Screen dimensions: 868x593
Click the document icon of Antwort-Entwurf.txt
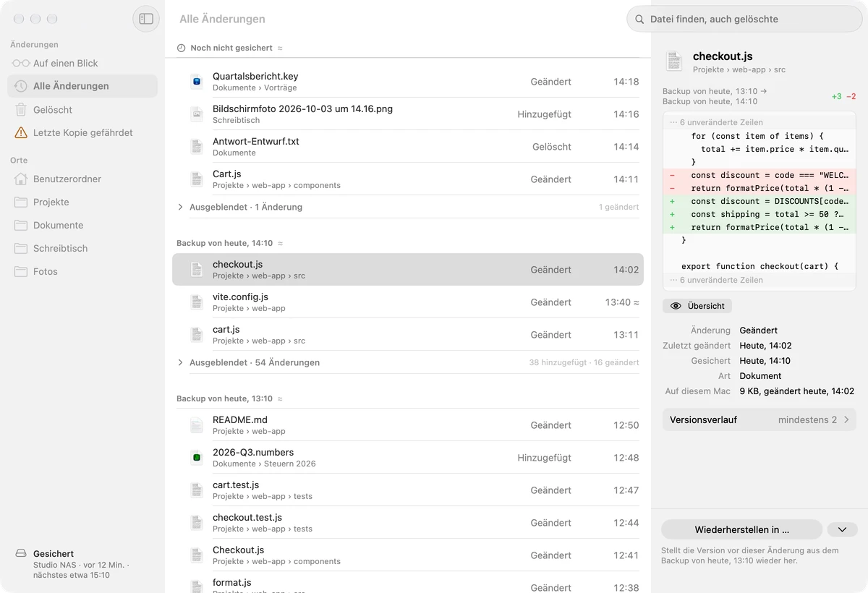(196, 147)
